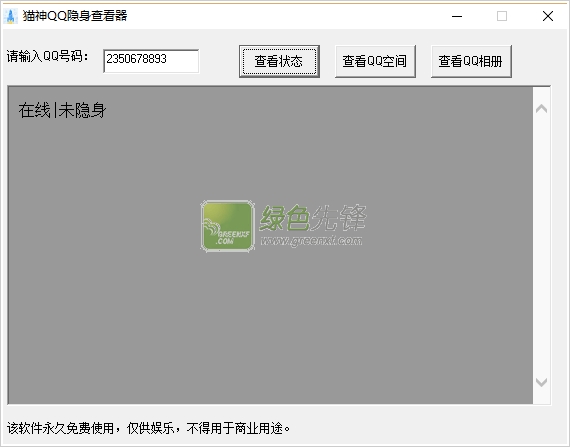The height and width of the screenshot is (448, 572).
Task: Click the label 请输入QQ号码:
Action: [47, 57]
